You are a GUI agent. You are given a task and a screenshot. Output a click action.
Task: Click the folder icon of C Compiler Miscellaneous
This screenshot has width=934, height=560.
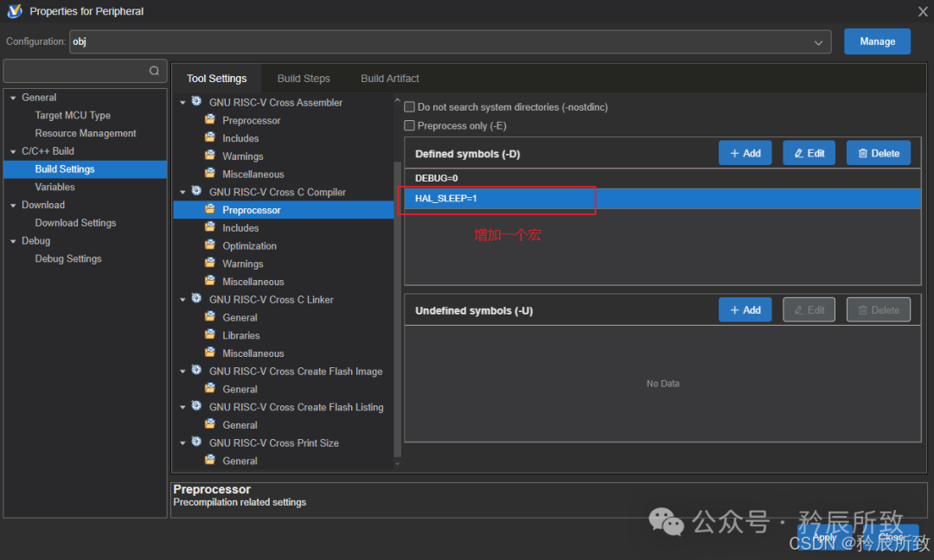(209, 281)
